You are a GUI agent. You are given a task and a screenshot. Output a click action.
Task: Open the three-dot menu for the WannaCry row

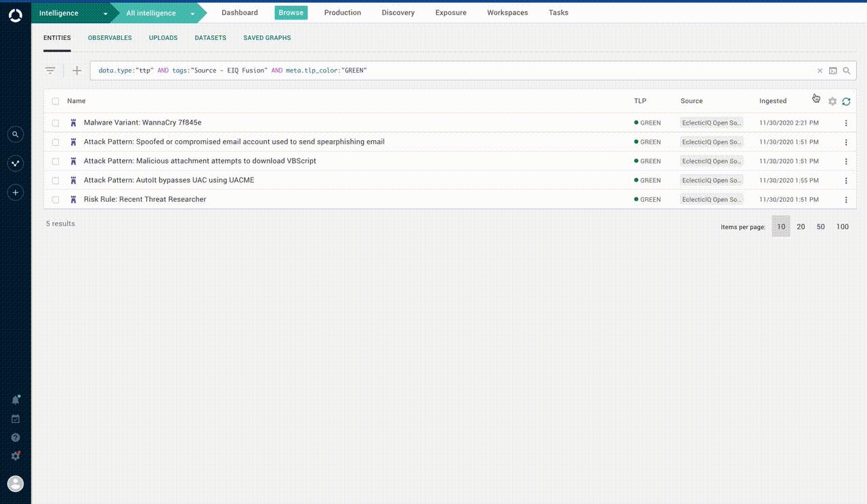846,123
